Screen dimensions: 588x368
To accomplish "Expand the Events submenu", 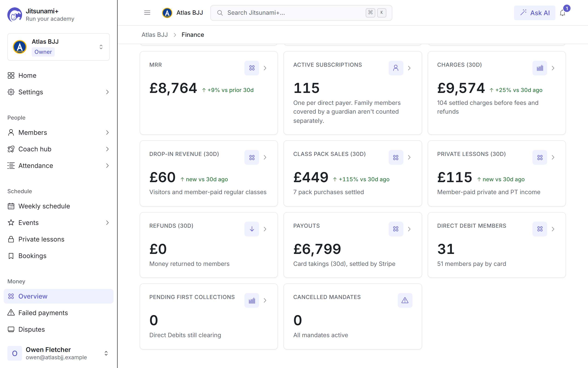I will pos(107,223).
